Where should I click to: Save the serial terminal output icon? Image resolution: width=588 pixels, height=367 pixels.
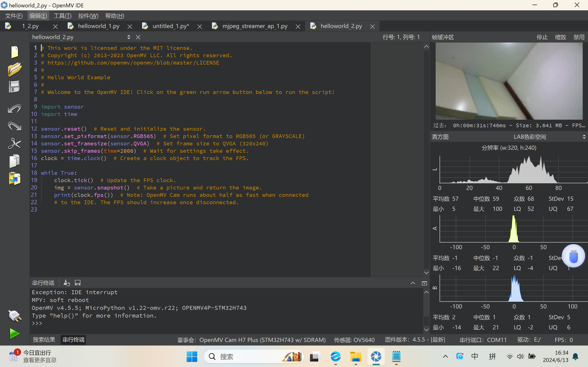[x=78, y=283]
